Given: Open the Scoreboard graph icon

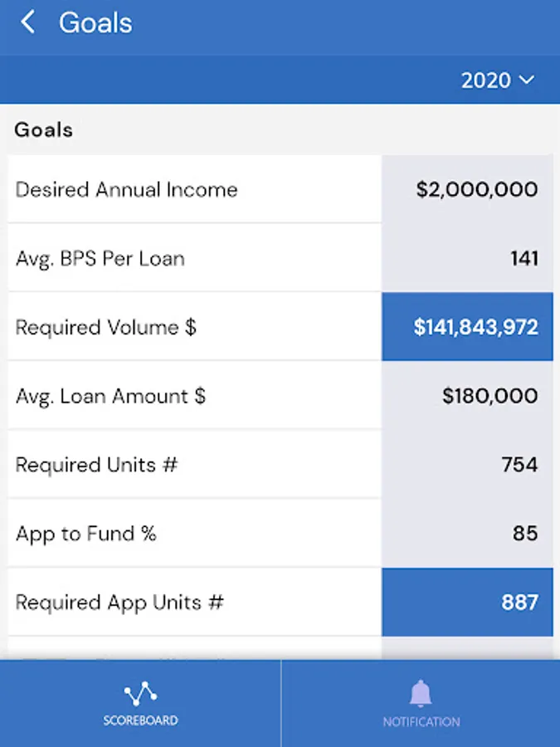Looking at the screenshot, I should pyautogui.click(x=140, y=693).
